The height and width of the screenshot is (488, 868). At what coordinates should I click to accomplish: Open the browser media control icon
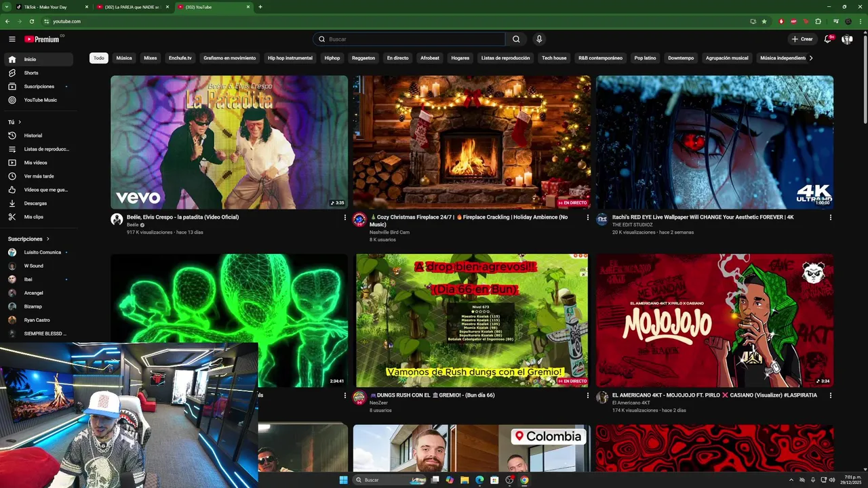pyautogui.click(x=836, y=21)
